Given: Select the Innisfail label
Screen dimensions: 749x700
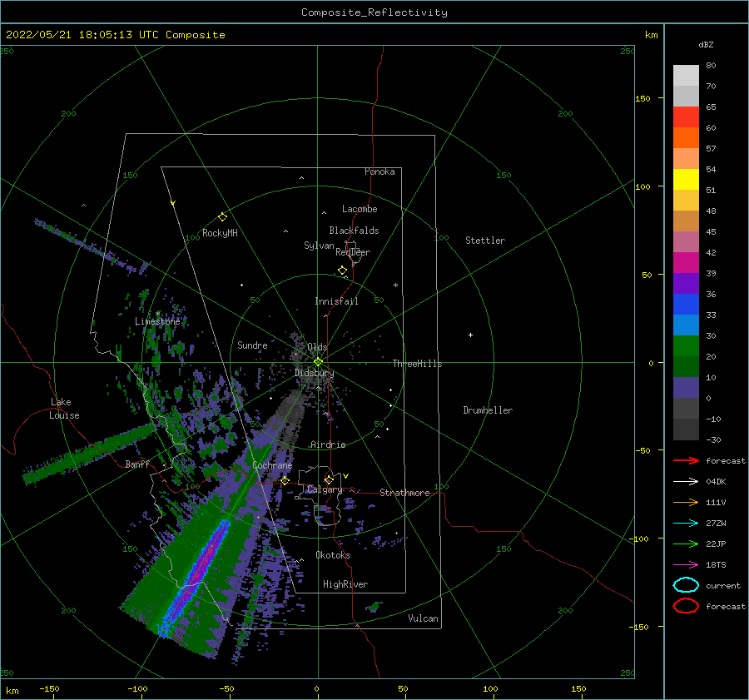Looking at the screenshot, I should [336, 301].
